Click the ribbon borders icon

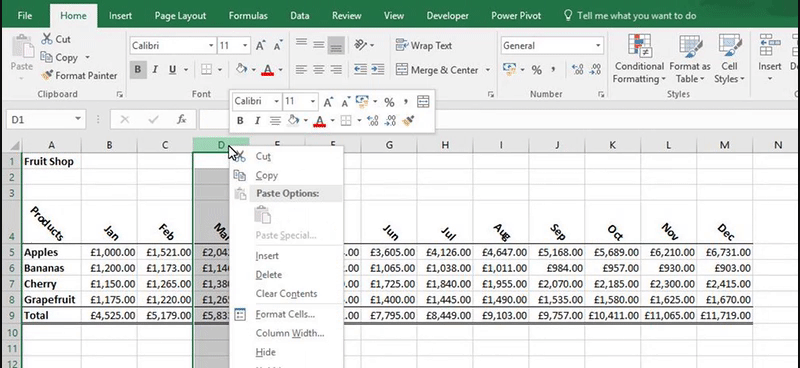[206, 69]
